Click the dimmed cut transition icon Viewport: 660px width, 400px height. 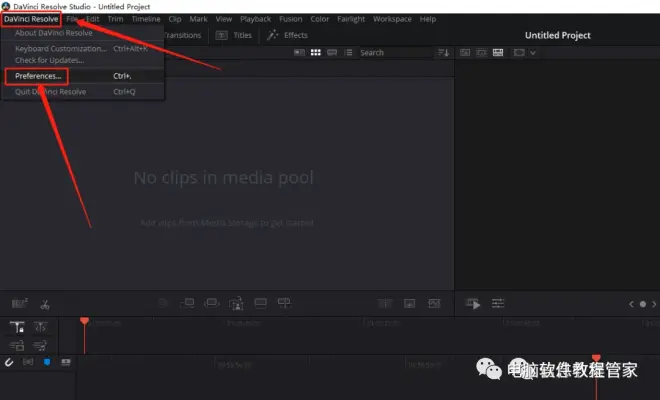coord(385,304)
